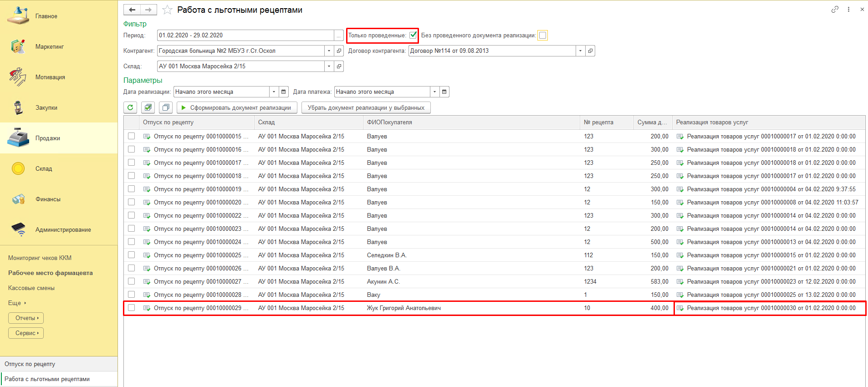Viewport: 868px width, 387px height.
Task: Open calendar for Дата реализации
Action: point(284,92)
